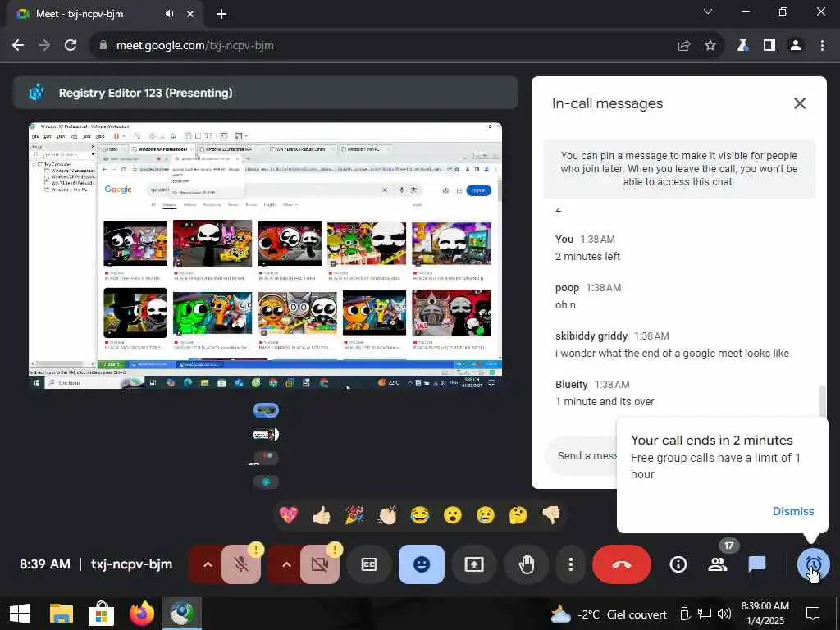Click the Send a message input field
Screen dimensions: 840x630
click(x=582, y=455)
